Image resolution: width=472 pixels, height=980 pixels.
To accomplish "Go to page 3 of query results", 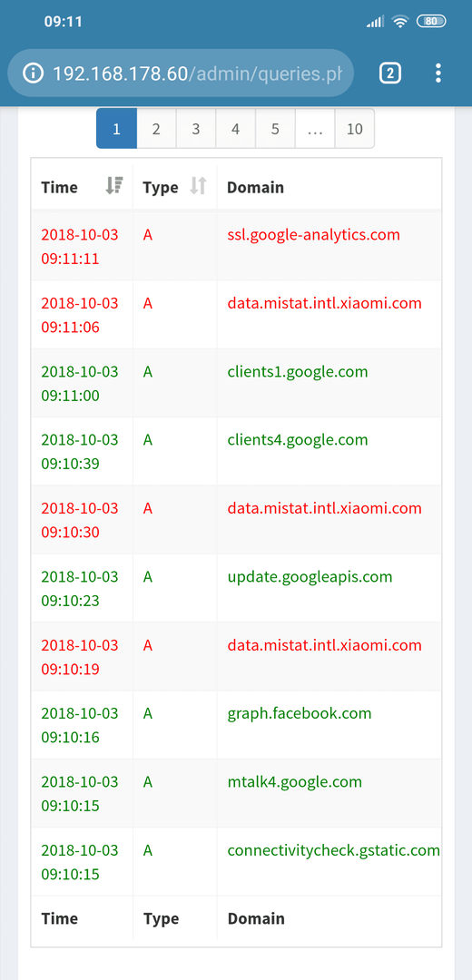I will pos(196,129).
